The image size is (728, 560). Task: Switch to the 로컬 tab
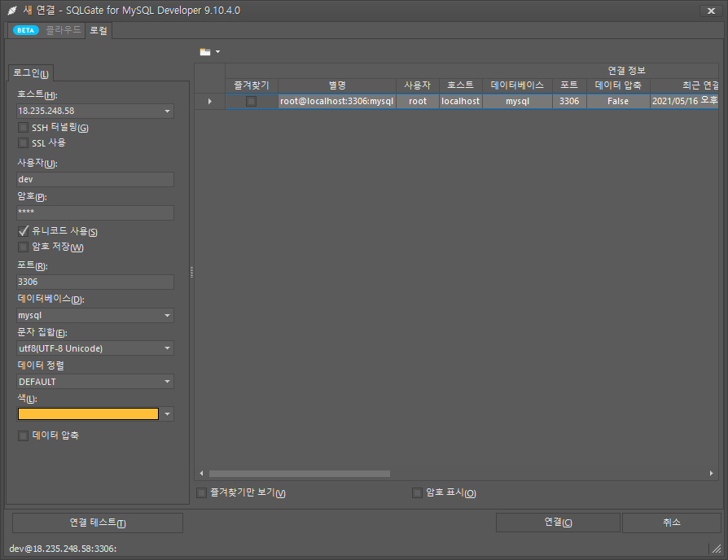tap(99, 31)
